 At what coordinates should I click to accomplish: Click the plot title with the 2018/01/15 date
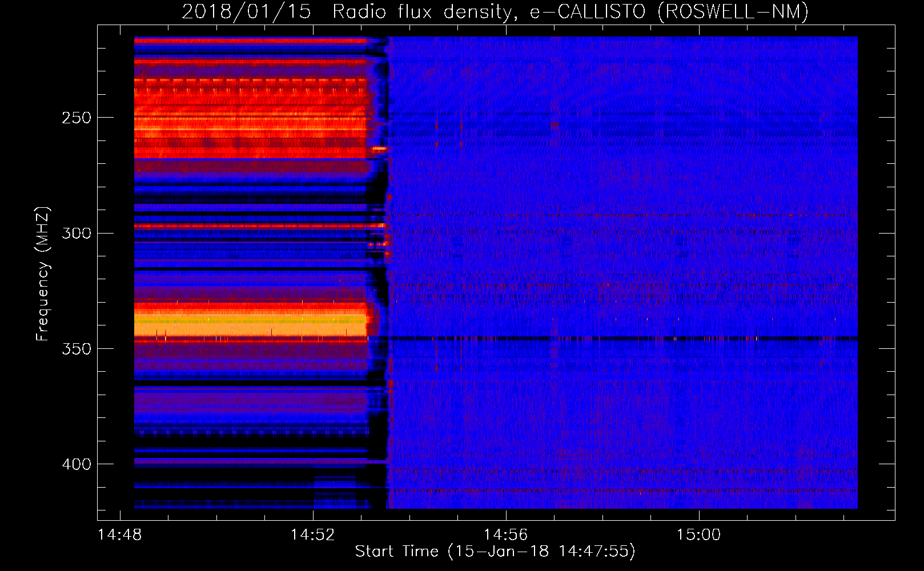(495, 11)
